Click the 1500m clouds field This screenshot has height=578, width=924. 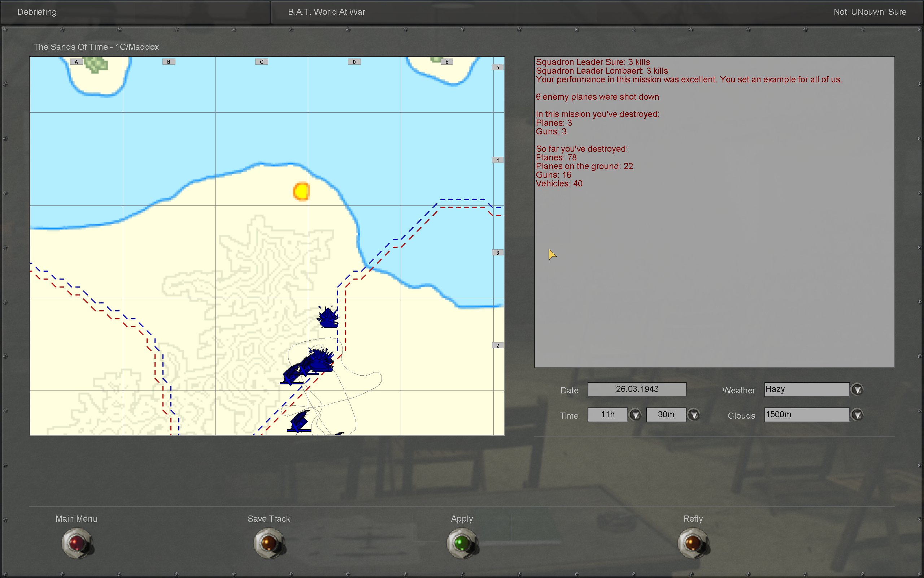pos(807,414)
